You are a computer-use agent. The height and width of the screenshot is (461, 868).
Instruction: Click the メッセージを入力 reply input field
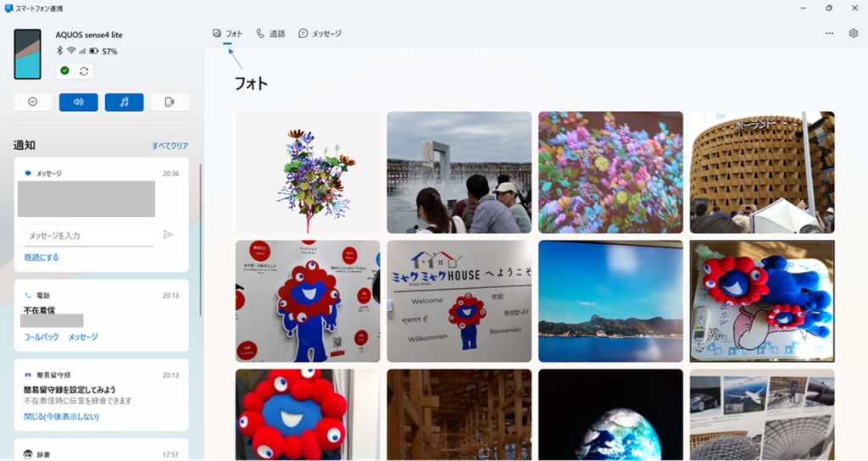(88, 235)
